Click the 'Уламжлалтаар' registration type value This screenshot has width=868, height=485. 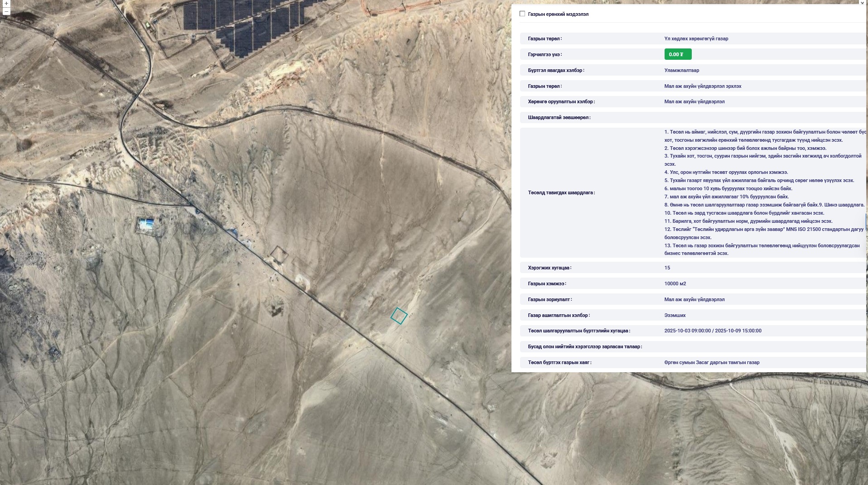tap(681, 70)
